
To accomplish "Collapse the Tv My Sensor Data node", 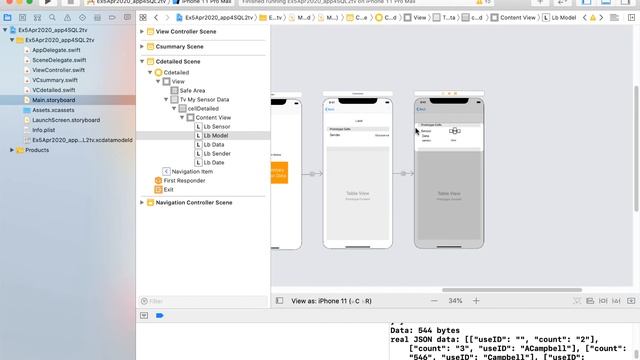I will tap(166, 99).
